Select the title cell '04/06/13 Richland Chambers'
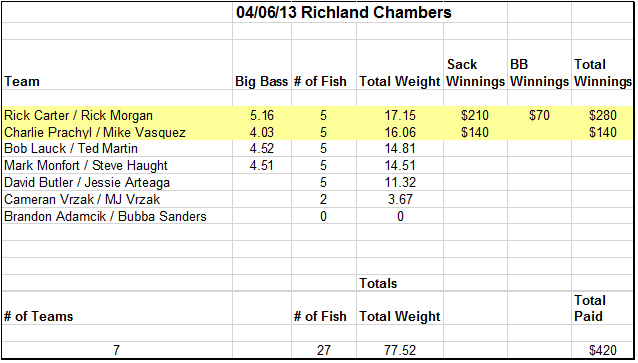 coord(343,12)
